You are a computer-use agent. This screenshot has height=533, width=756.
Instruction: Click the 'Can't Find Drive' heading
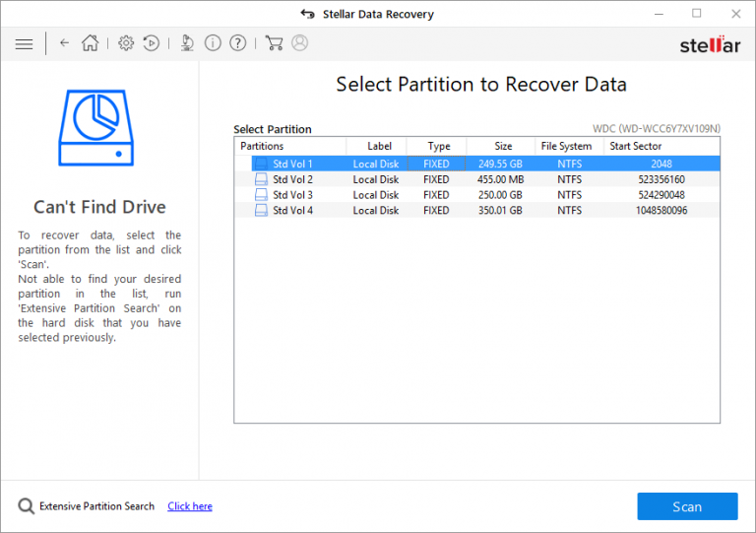click(x=99, y=207)
